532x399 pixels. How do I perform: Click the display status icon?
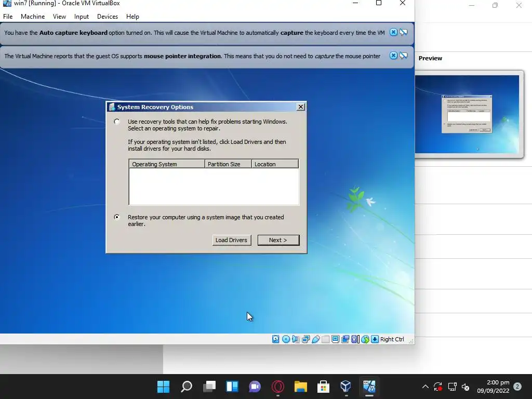coord(335,339)
